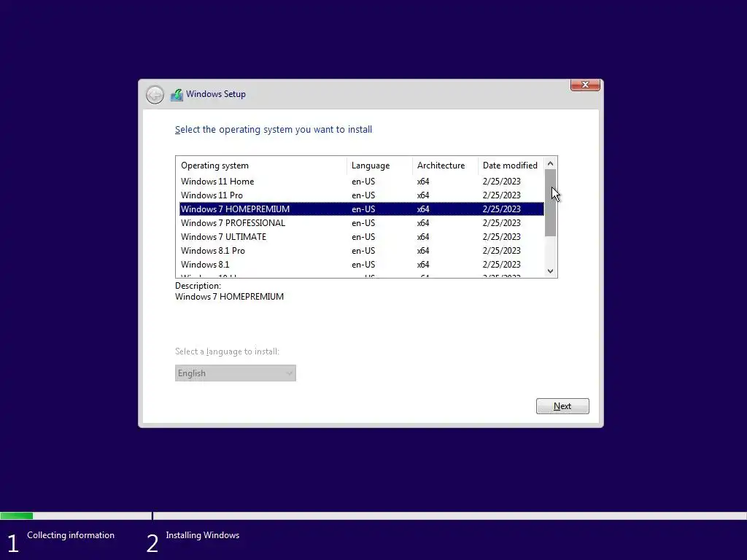The height and width of the screenshot is (560, 747).
Task: Close the Windows Setup dialog
Action: coord(585,85)
